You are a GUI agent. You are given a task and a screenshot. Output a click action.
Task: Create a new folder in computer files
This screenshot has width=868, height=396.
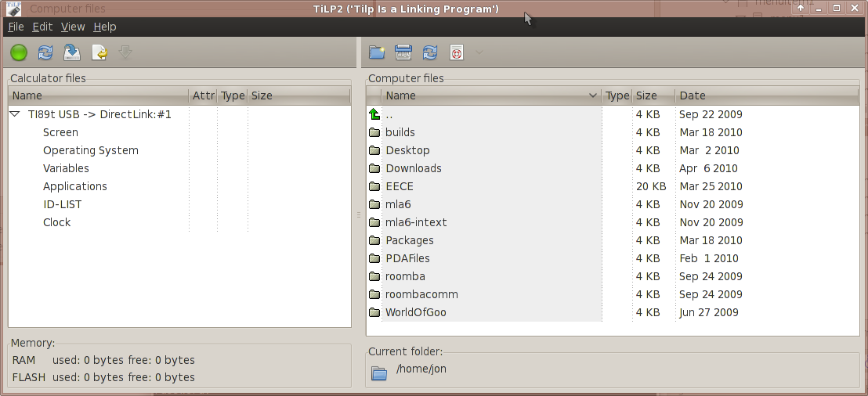tap(377, 52)
